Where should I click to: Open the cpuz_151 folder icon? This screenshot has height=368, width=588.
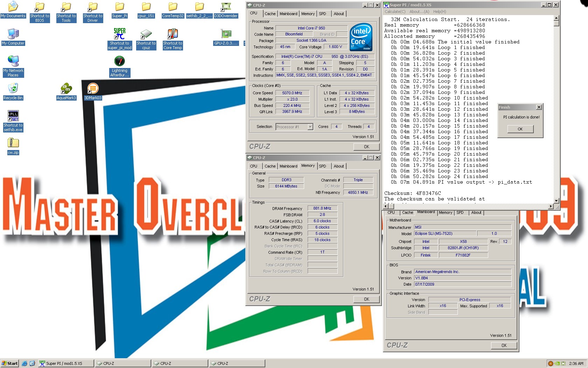pos(146,10)
